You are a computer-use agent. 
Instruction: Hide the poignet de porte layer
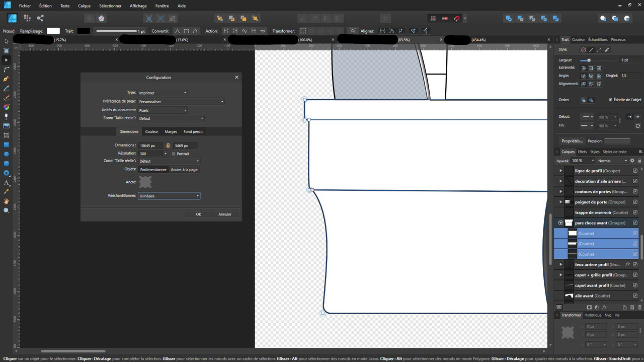[635, 202]
